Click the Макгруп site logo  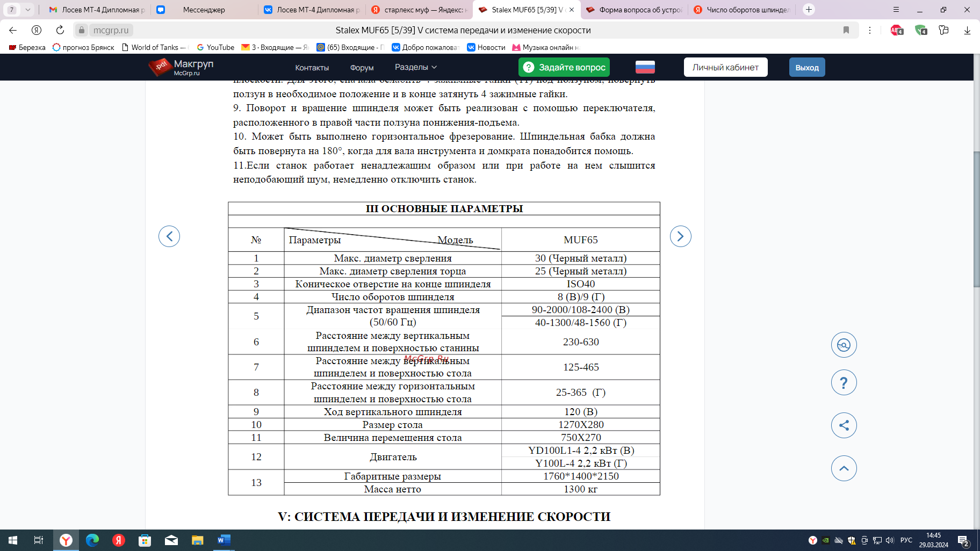(181, 67)
